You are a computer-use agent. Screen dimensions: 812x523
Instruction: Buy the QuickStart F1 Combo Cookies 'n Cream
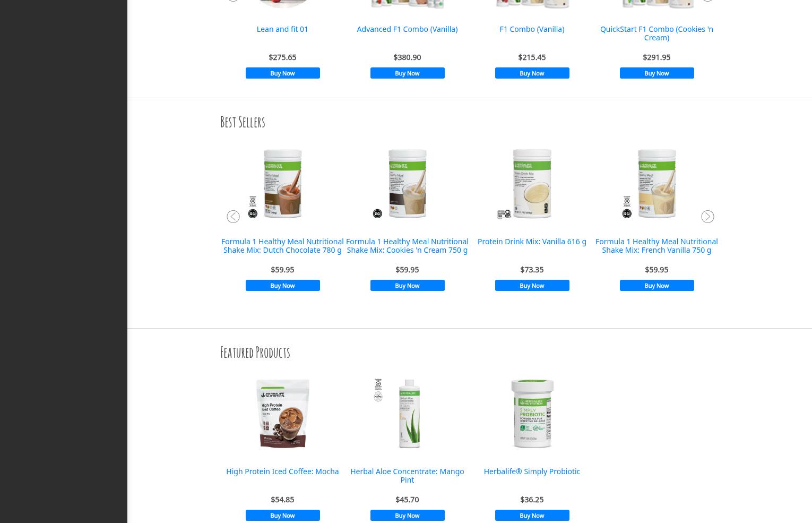656,73
